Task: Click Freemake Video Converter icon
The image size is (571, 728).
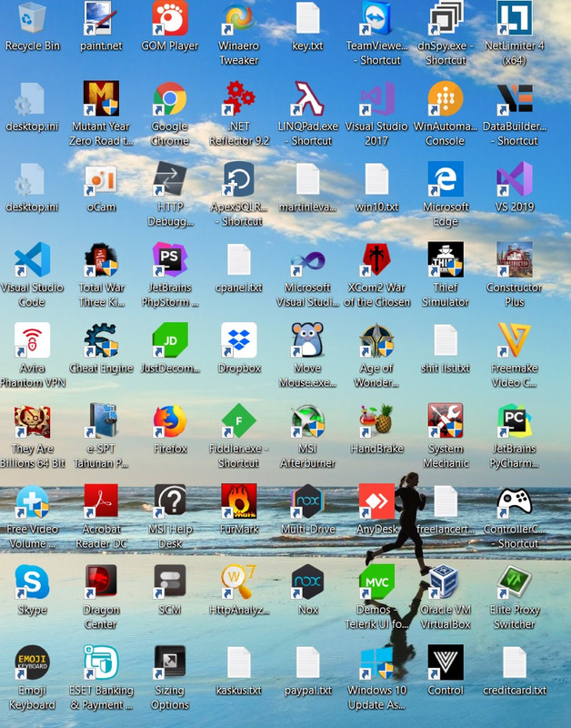Action: click(515, 340)
